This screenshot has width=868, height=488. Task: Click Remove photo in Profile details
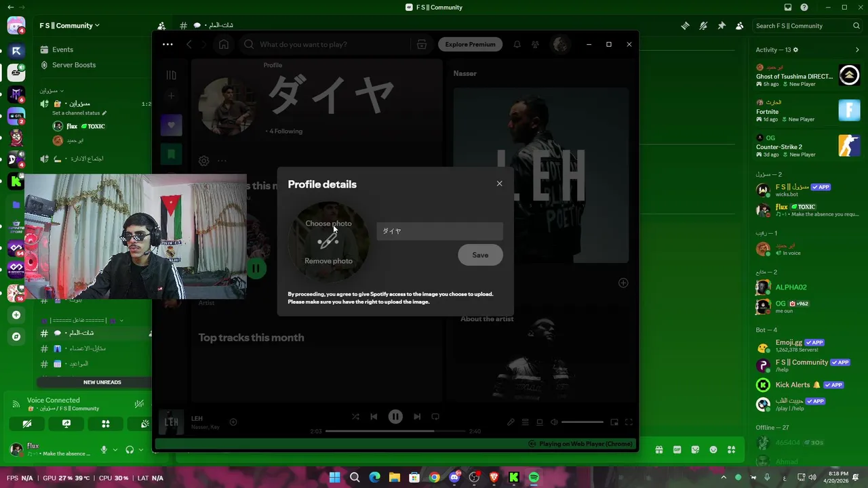pos(328,261)
